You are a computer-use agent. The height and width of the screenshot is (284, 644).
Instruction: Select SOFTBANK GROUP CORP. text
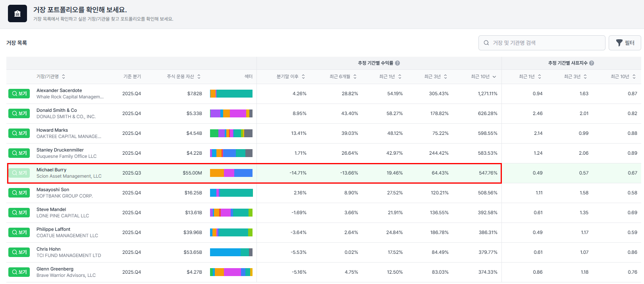tap(64, 196)
